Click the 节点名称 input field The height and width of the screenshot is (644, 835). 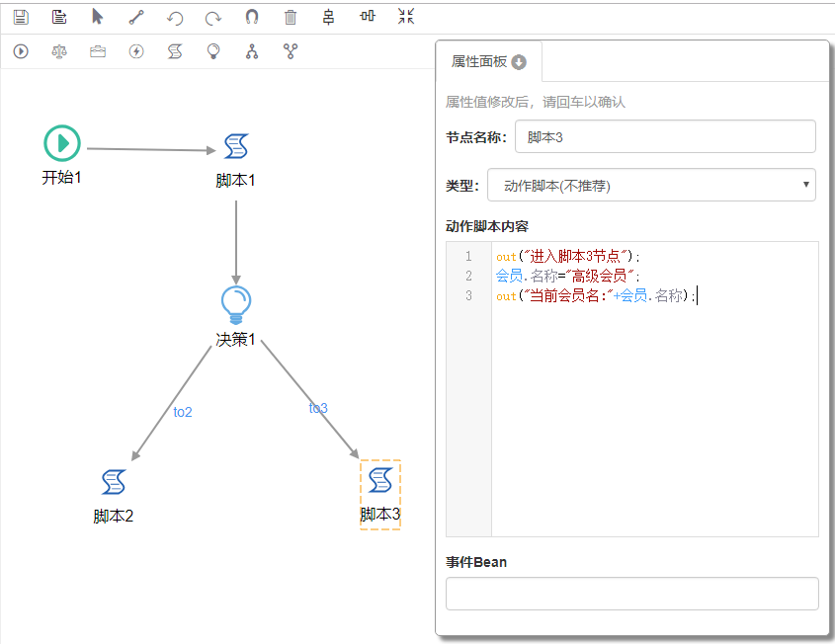pyautogui.click(x=665, y=136)
